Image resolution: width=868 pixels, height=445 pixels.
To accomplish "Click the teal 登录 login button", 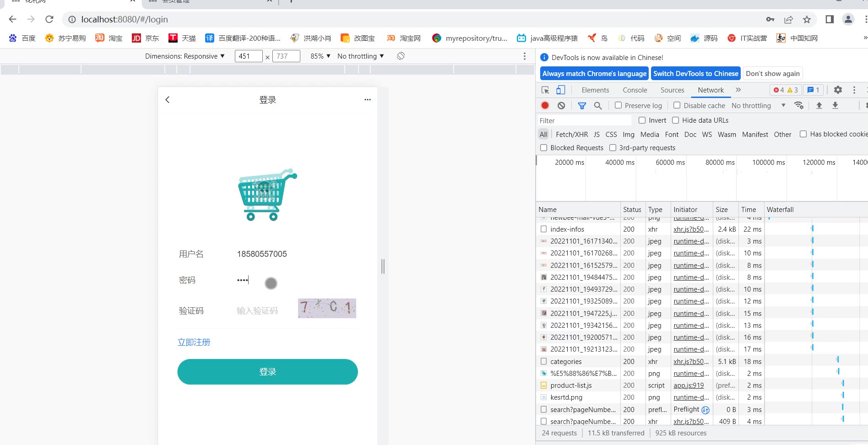I will (x=267, y=372).
